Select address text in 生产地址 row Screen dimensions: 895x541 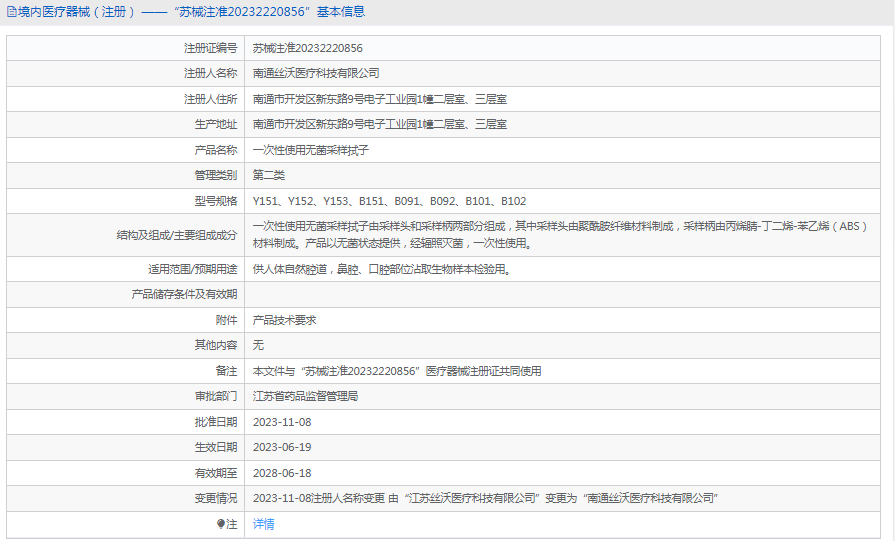[x=380, y=124]
